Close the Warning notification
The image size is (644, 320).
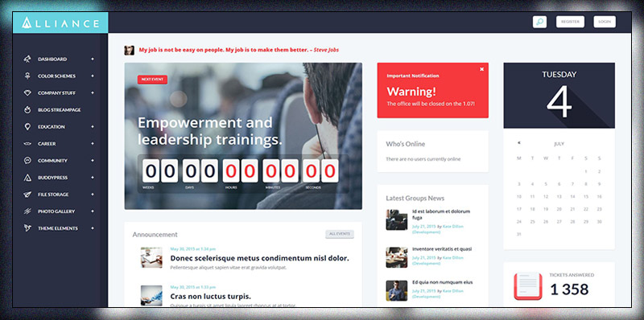click(x=481, y=69)
